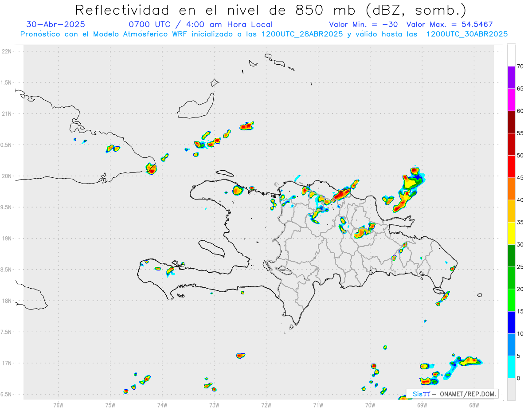
Task: Click the colorbar value label '50'
Action: pyautogui.click(x=520, y=156)
